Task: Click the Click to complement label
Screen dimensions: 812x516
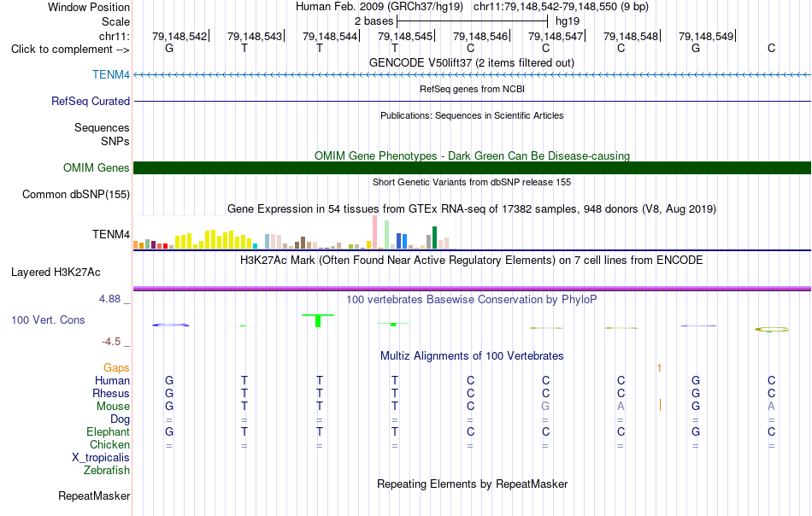Action: tap(70, 50)
